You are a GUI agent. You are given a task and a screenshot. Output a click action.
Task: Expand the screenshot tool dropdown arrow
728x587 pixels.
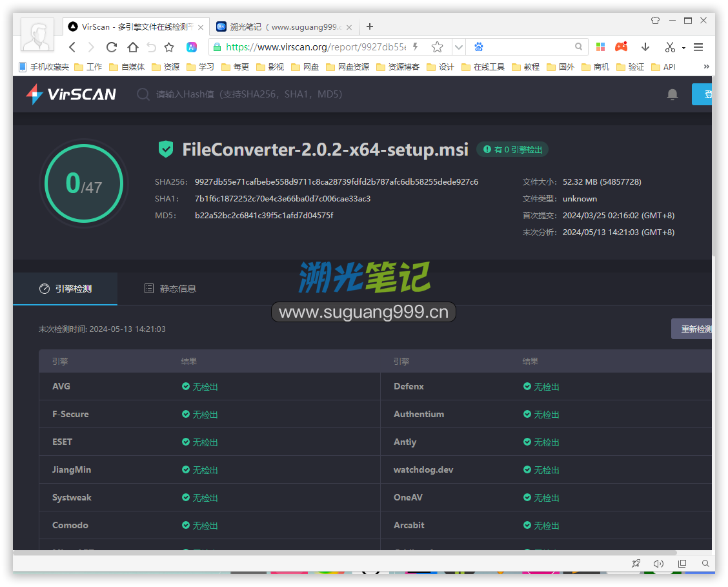(x=683, y=47)
